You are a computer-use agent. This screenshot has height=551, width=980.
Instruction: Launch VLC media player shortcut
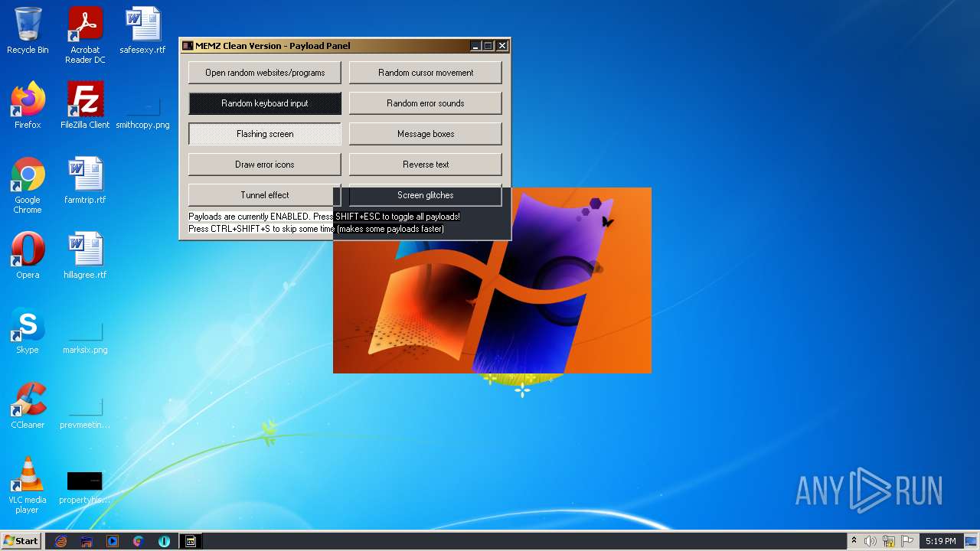[x=28, y=485]
